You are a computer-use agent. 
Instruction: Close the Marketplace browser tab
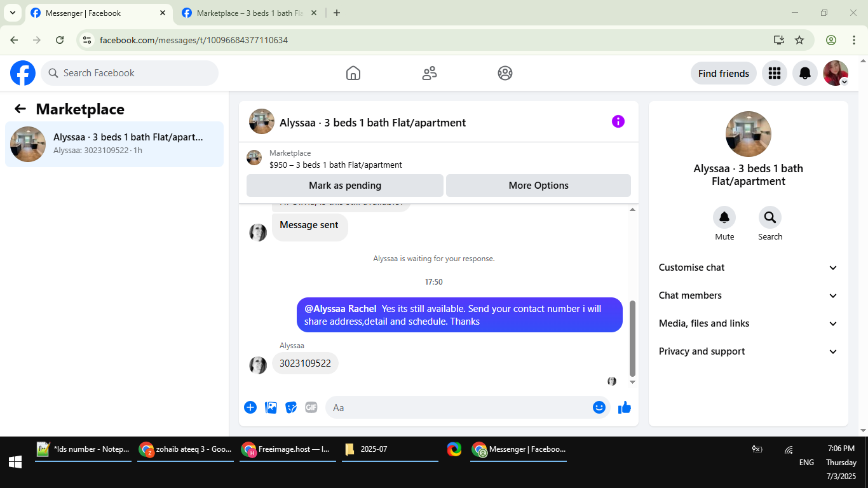[313, 13]
